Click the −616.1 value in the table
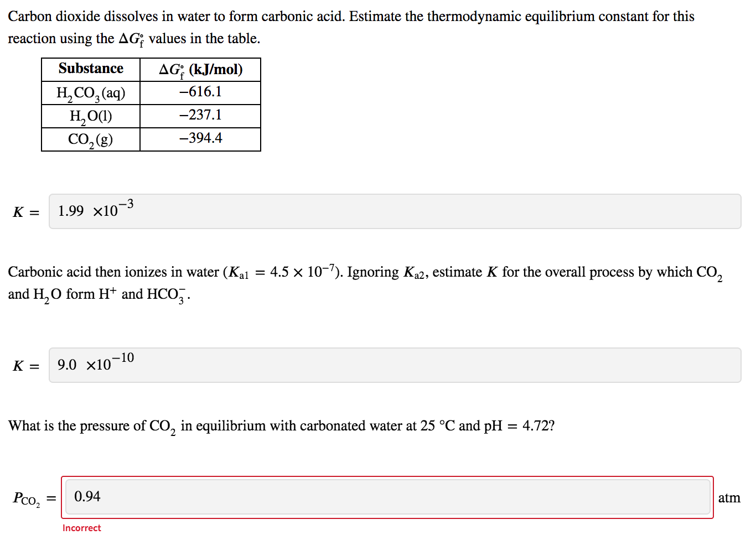Viewport: 756px width, 540px height. click(x=200, y=92)
